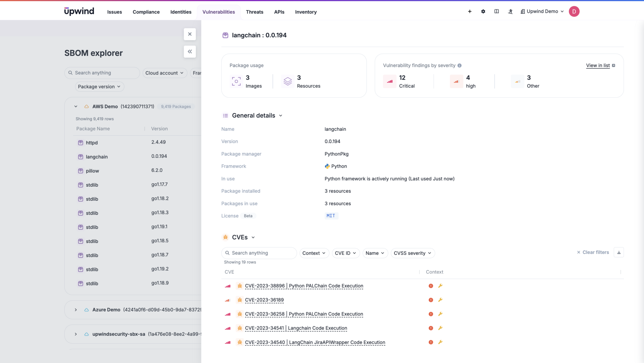Screen dimensions: 644x363
Task: Open the CVSS severity filter dropdown
Action: [x=412, y=253]
